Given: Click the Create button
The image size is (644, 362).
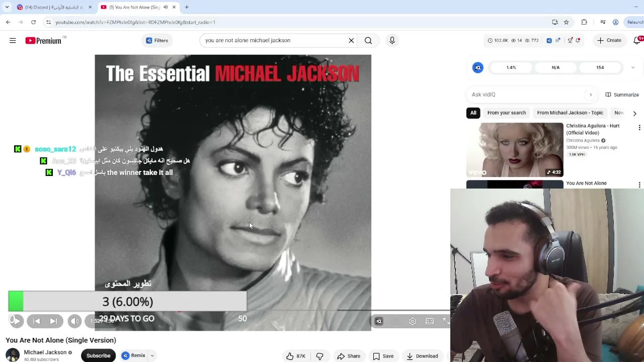Looking at the screenshot, I should 609,40.
